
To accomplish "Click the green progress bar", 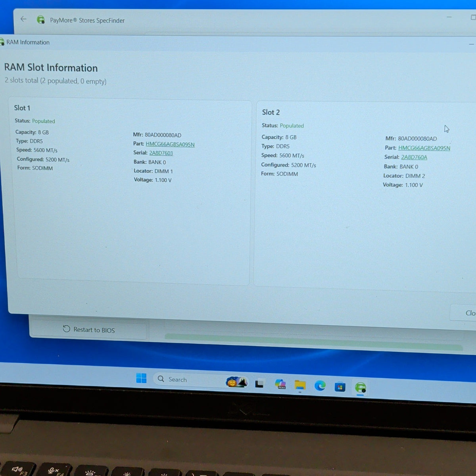I will click(x=313, y=342).
